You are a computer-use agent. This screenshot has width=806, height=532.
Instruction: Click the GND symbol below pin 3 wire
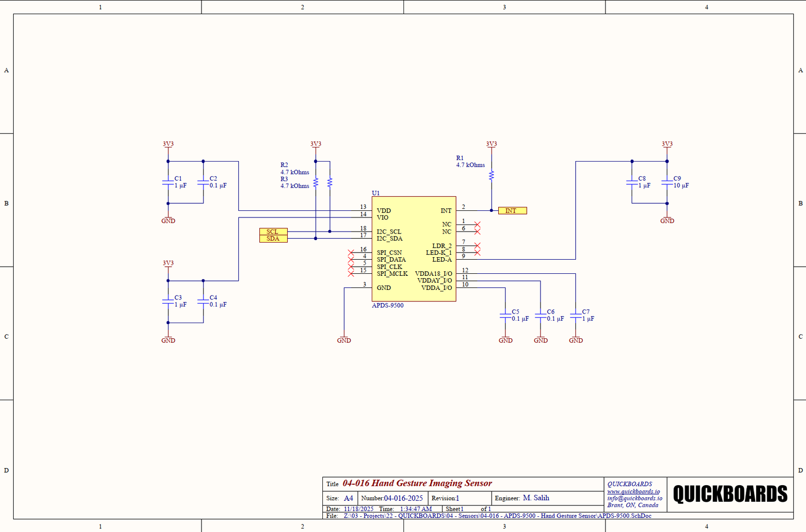[344, 340]
